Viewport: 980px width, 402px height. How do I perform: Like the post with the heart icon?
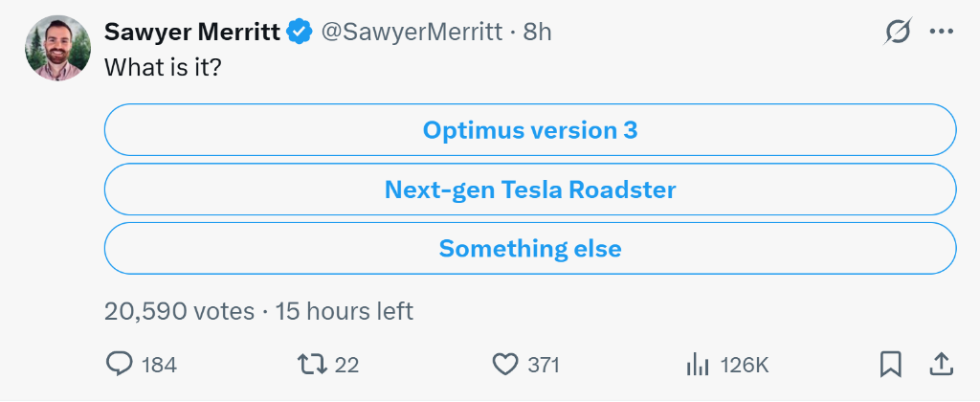pos(505,365)
